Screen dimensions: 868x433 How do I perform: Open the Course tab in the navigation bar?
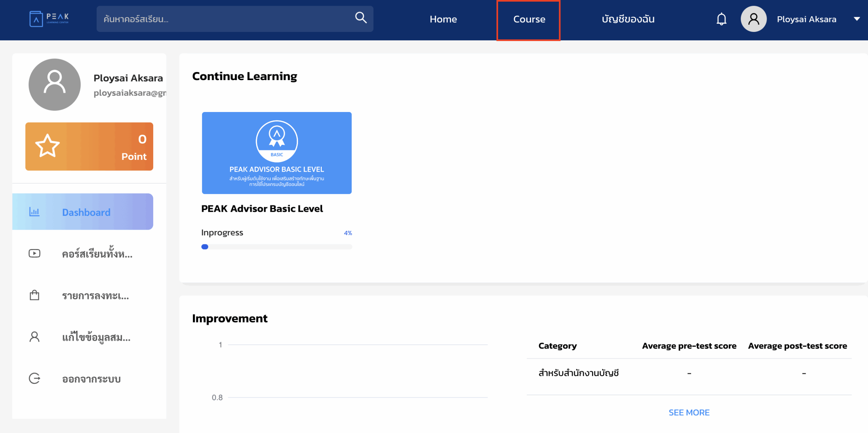529,19
